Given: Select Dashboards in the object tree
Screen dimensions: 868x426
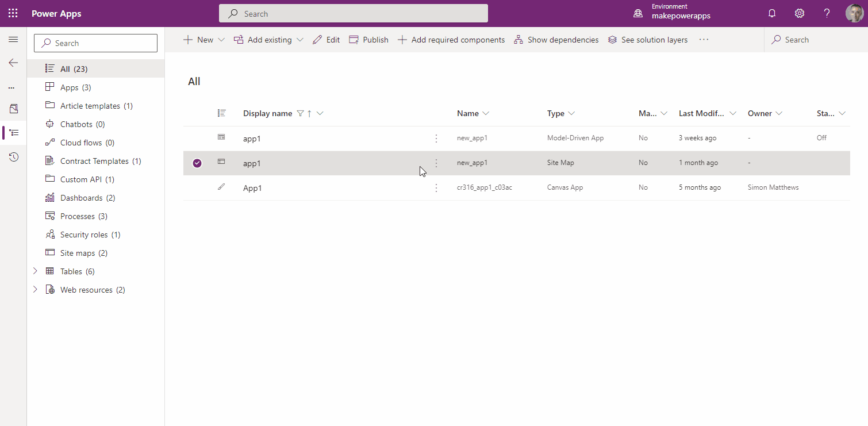Looking at the screenshot, I should pyautogui.click(x=80, y=198).
